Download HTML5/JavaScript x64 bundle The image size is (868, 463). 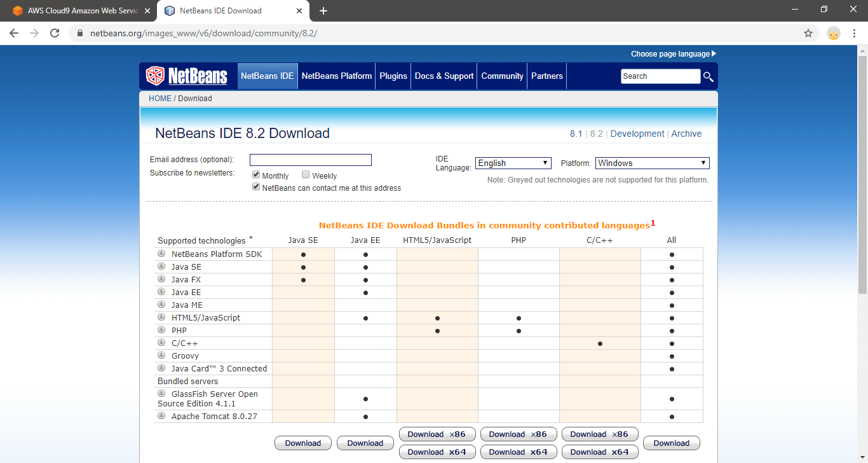coord(437,452)
